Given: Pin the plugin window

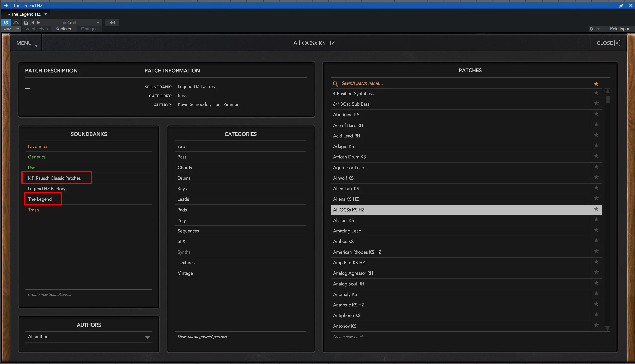Looking at the screenshot, I should point(621,5).
